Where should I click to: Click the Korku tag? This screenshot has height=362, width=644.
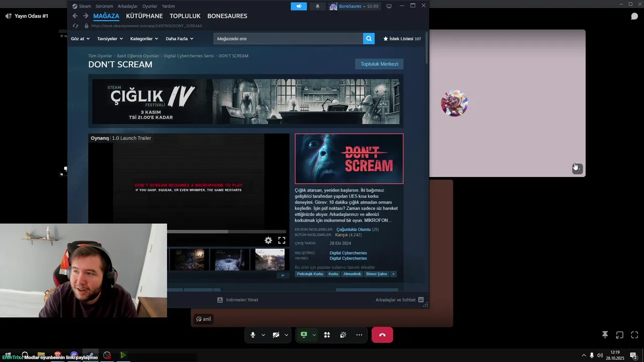pos(333,274)
